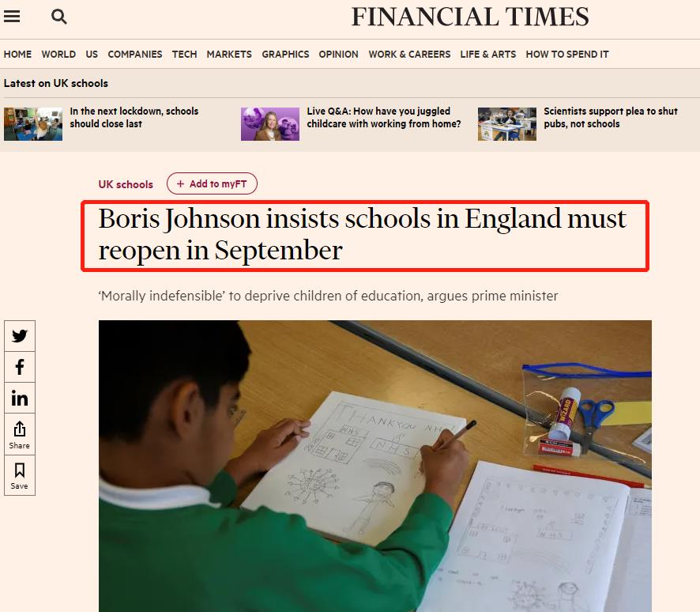
Task: Click the student drawing article photo
Action: 375,466
